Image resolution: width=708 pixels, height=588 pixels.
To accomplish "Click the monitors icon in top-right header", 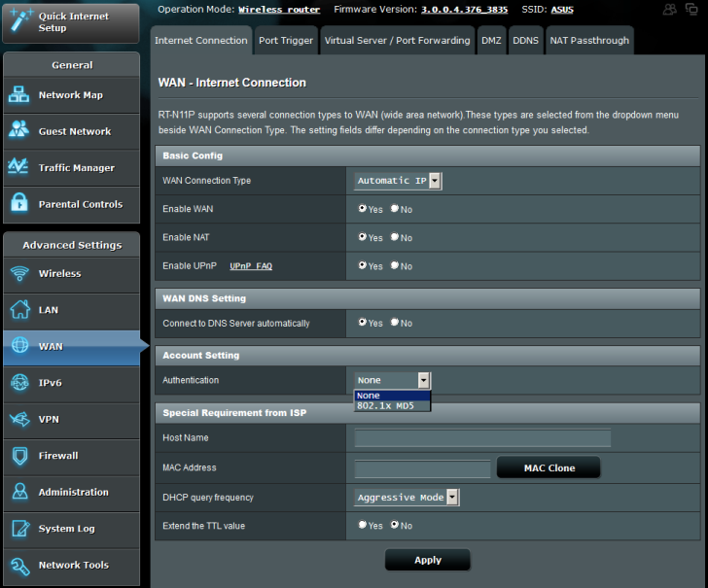I will click(x=691, y=9).
